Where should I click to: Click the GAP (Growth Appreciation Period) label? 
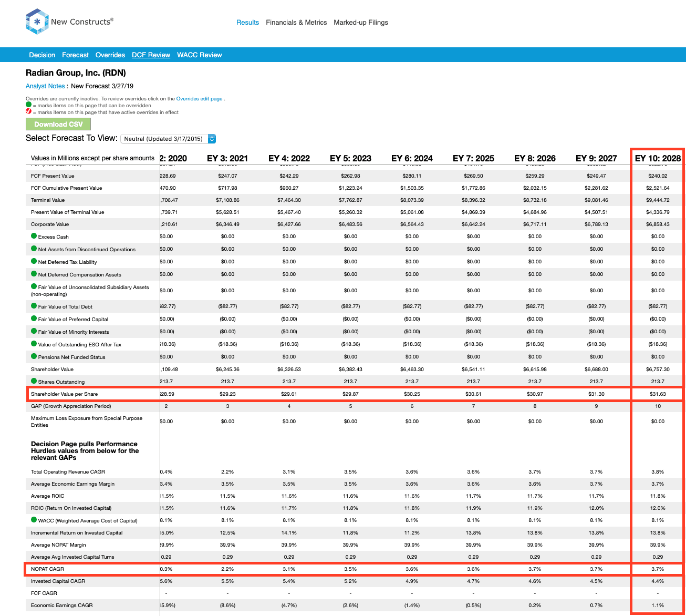click(x=71, y=406)
